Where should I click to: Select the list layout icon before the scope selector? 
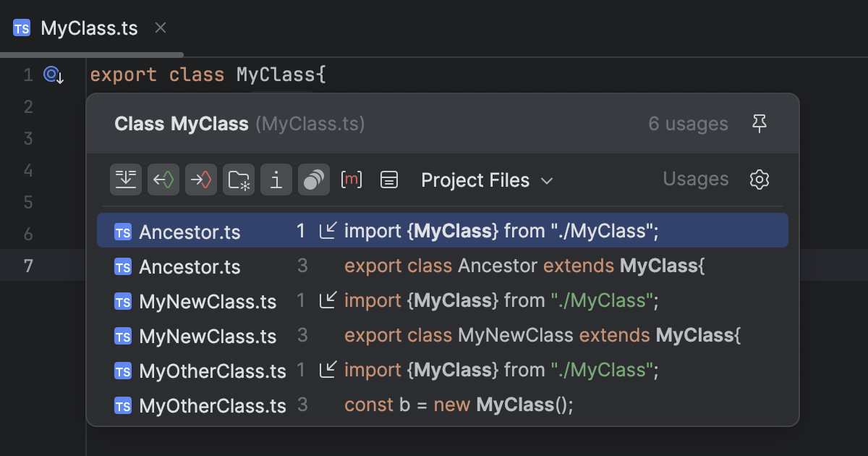[x=389, y=179]
